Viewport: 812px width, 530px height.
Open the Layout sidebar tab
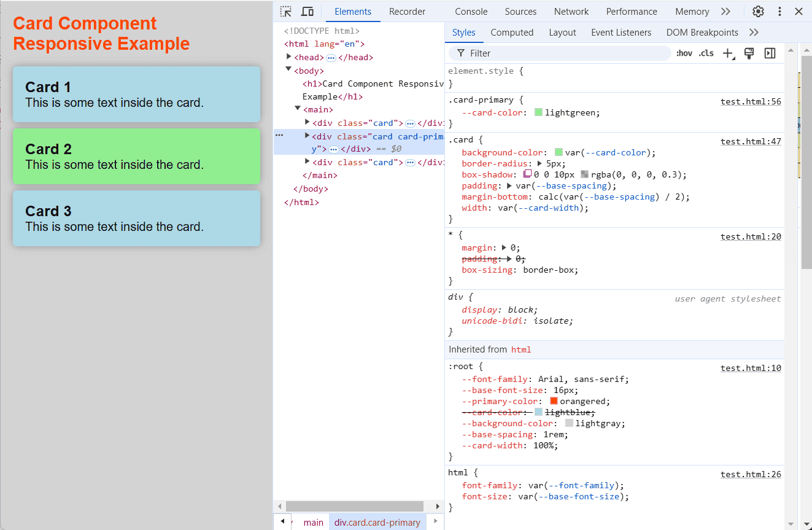tap(562, 33)
